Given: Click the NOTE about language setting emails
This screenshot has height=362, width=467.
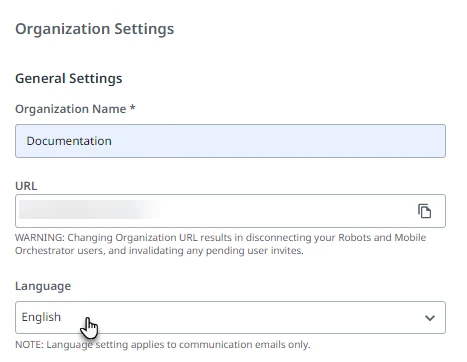Looking at the screenshot, I should [x=163, y=344].
